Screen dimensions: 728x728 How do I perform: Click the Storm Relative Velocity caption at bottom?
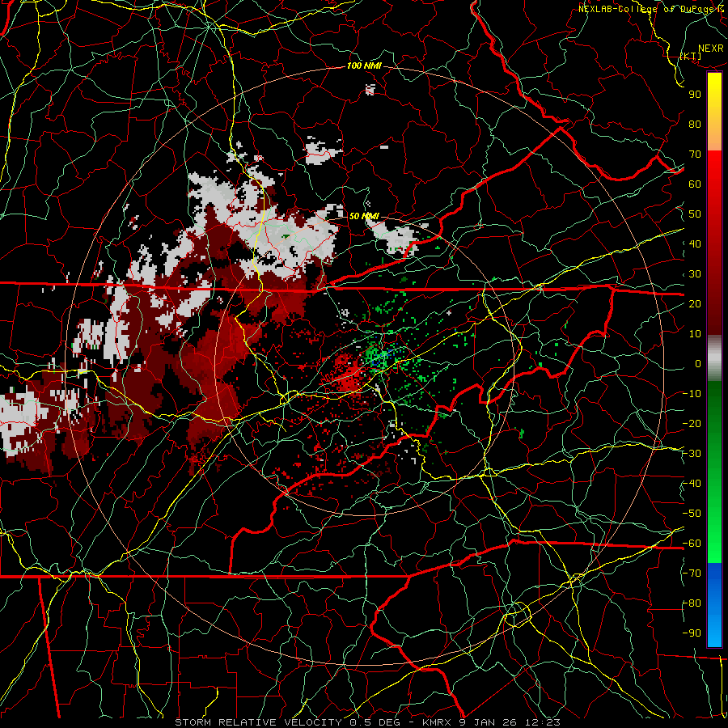click(368, 722)
